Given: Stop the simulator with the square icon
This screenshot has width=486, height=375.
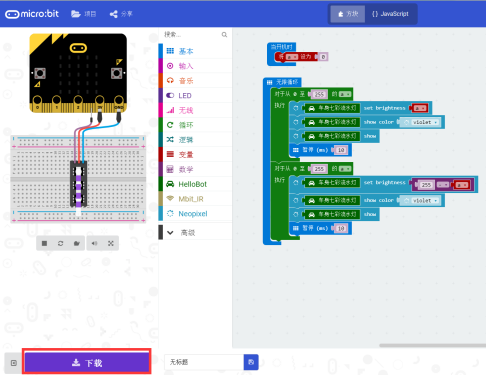Looking at the screenshot, I should click(44, 243).
